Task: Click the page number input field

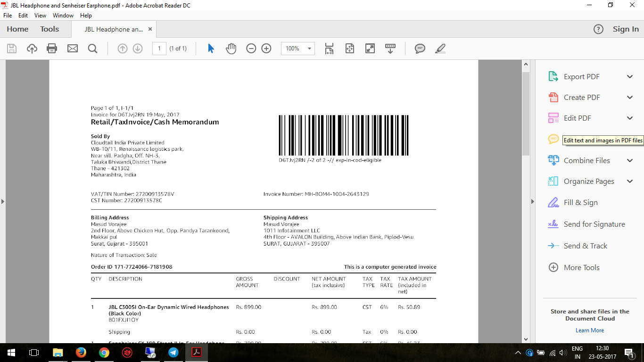Action: pos(159,49)
